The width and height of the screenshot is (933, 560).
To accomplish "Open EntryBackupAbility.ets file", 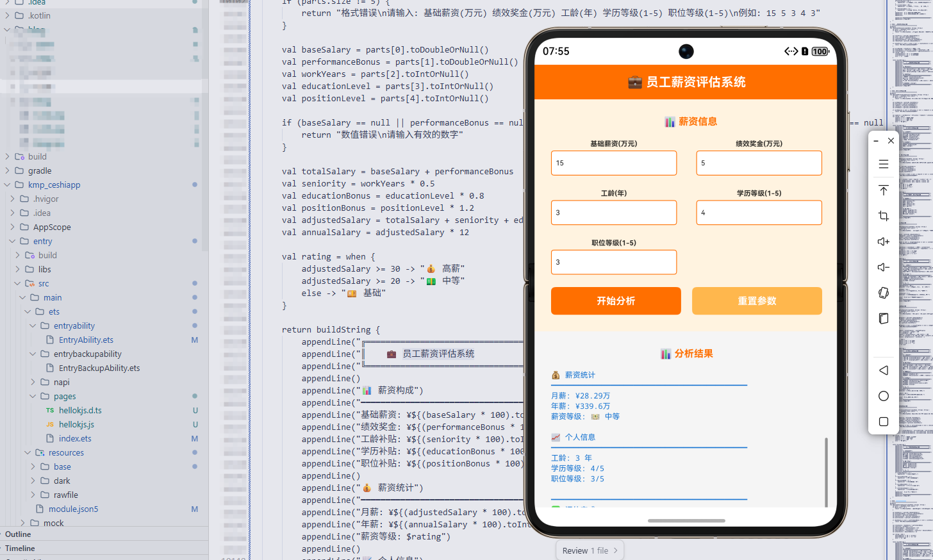I will pyautogui.click(x=99, y=368).
